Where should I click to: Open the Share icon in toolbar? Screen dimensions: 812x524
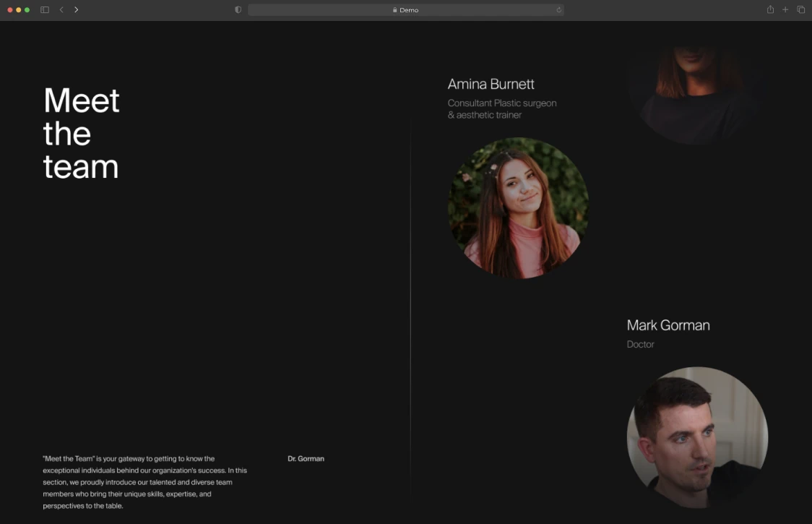pyautogui.click(x=771, y=9)
